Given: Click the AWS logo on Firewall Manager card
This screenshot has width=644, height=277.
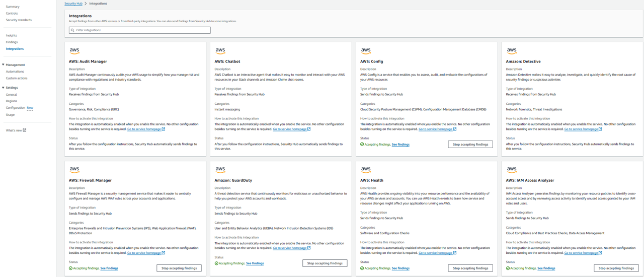Looking at the screenshot, I should tap(74, 170).
